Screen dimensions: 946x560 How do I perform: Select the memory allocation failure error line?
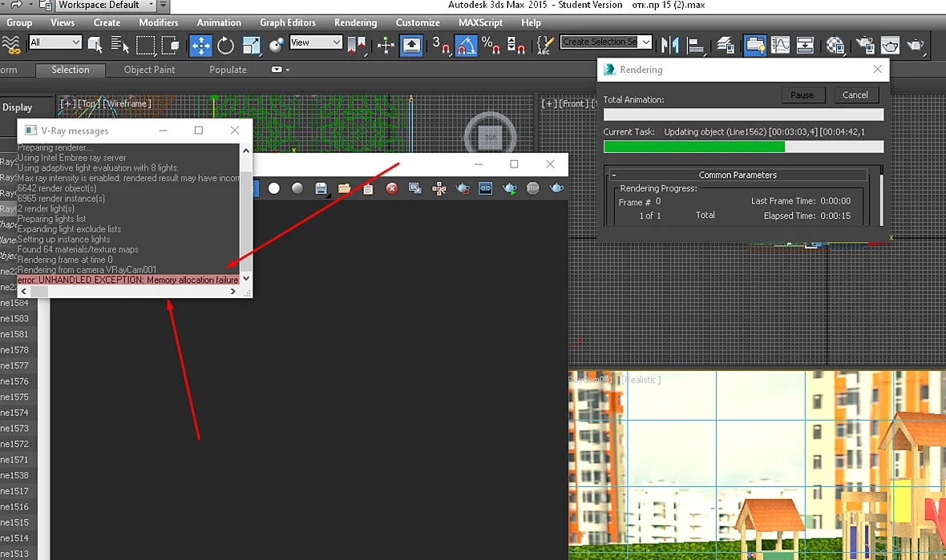(x=128, y=280)
